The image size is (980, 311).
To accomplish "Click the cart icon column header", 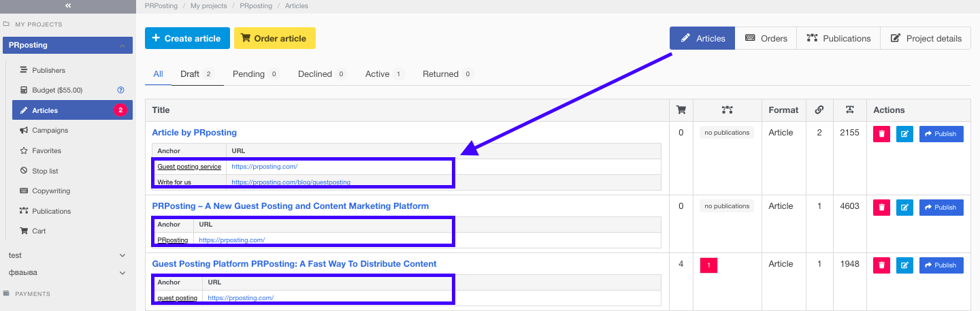I will (x=681, y=110).
